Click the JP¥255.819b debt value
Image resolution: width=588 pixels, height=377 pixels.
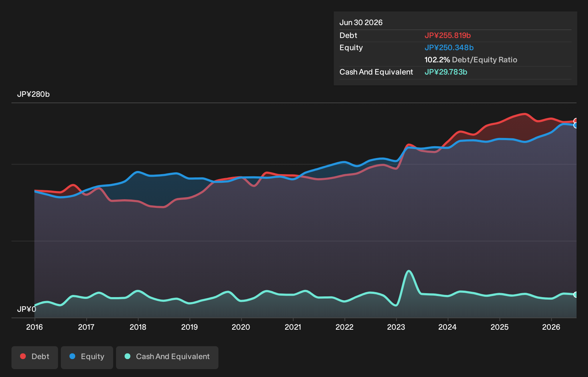click(448, 35)
